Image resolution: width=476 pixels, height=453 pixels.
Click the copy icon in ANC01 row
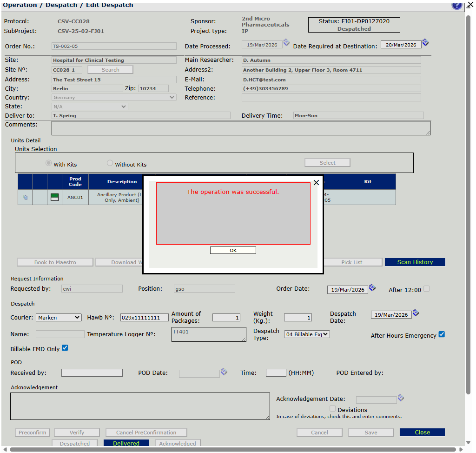25,197
